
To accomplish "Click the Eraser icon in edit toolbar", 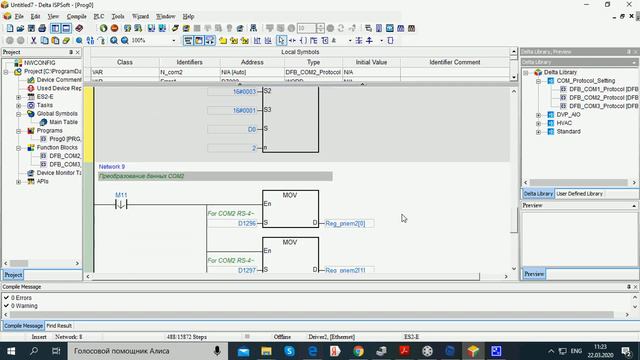I will (66, 40).
